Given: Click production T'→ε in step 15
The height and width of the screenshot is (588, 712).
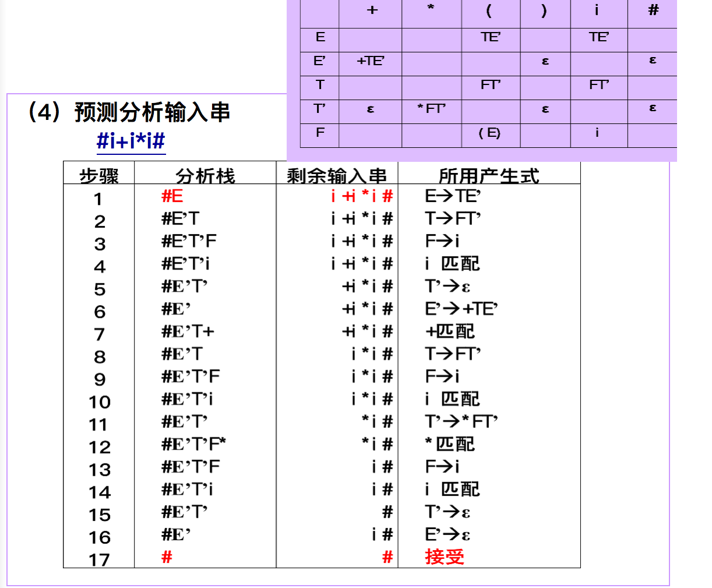Looking at the screenshot, I should (x=447, y=512).
